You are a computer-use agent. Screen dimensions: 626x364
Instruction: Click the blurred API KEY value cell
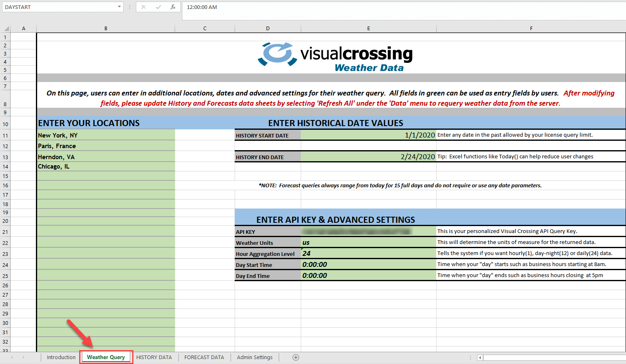(368, 232)
